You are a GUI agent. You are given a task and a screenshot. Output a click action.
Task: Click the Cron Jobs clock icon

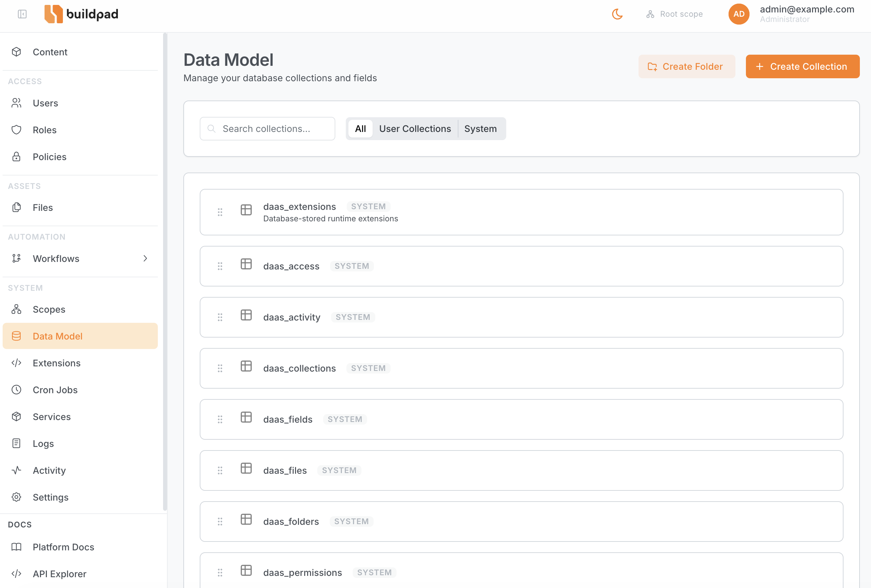point(16,390)
